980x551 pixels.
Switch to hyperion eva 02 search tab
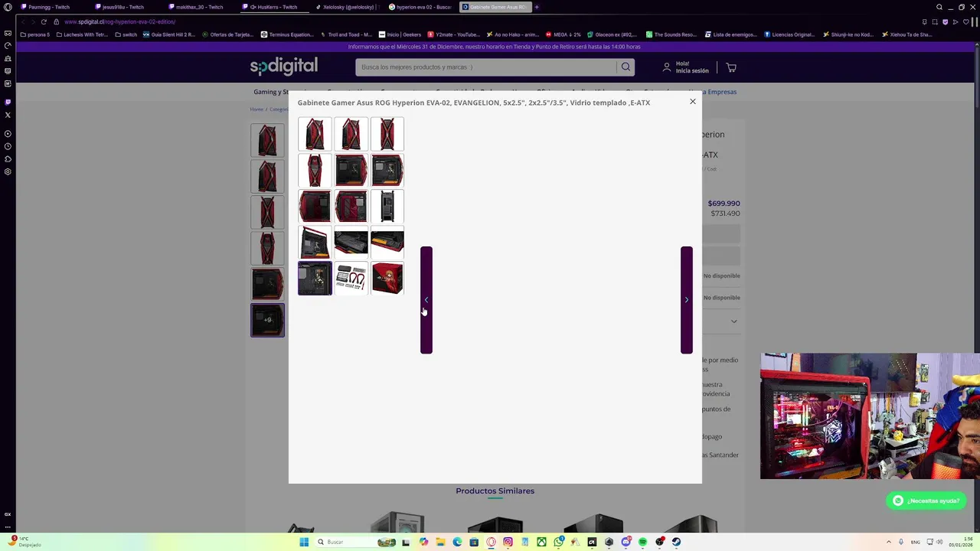tap(420, 7)
